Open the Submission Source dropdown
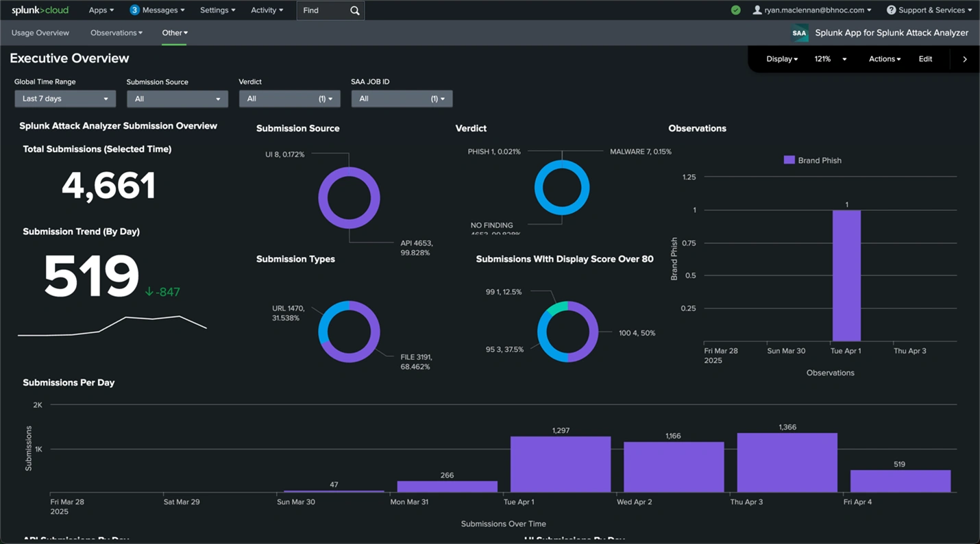 coord(177,99)
